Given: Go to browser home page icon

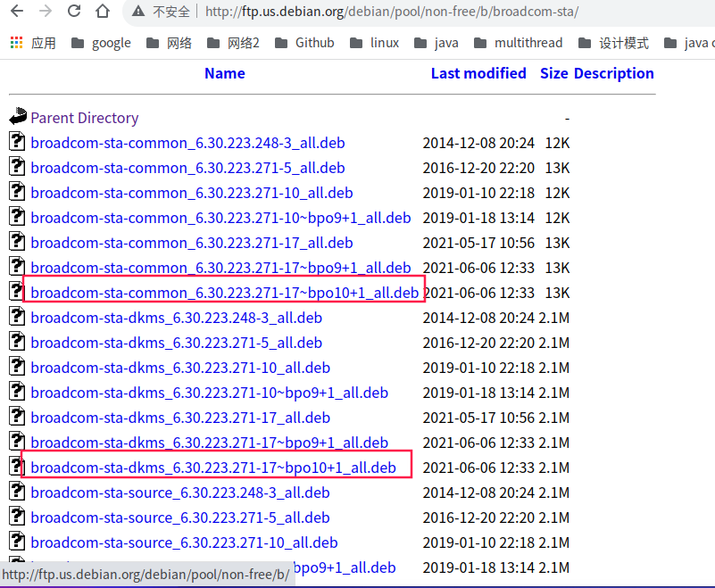Looking at the screenshot, I should [103, 12].
